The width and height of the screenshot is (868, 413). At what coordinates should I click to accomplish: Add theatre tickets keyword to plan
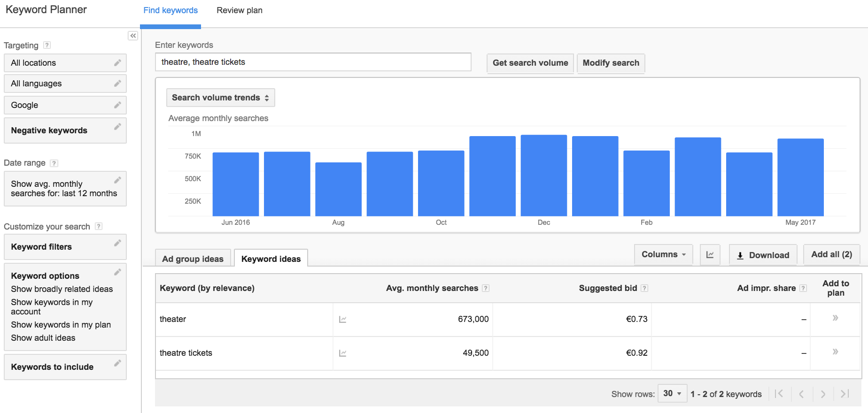pyautogui.click(x=835, y=352)
